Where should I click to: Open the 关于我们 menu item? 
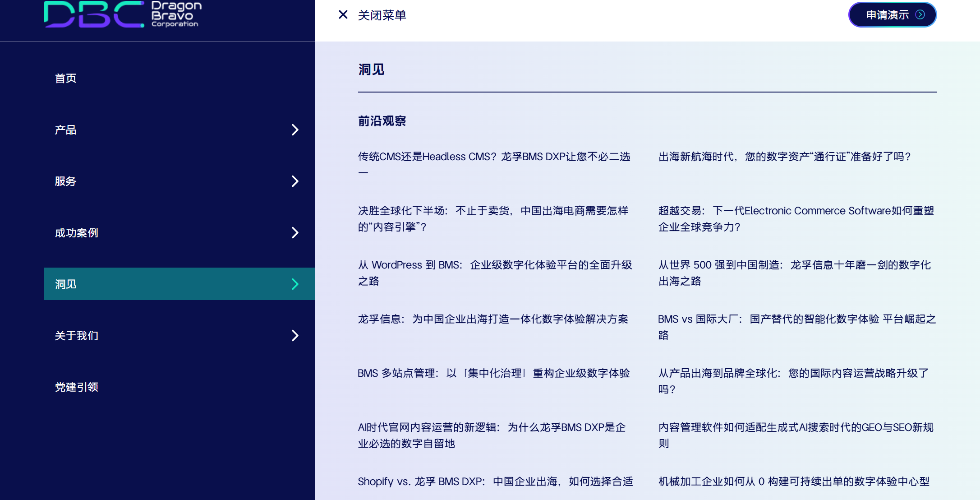coord(179,336)
